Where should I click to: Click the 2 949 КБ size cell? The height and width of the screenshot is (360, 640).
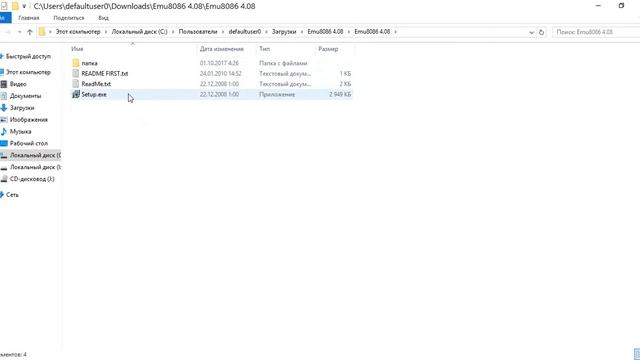tap(340, 94)
